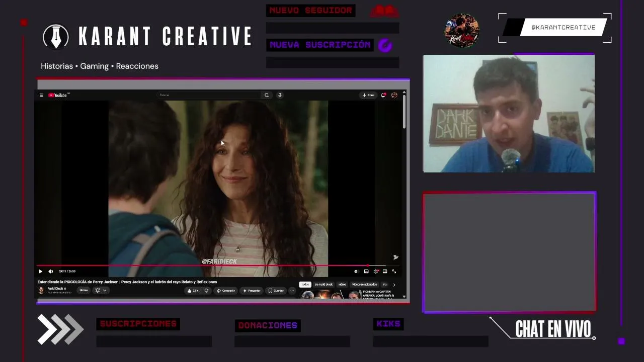Screen dimensions: 644x362
Task: Click the Unirse join button
Action: coord(84,290)
